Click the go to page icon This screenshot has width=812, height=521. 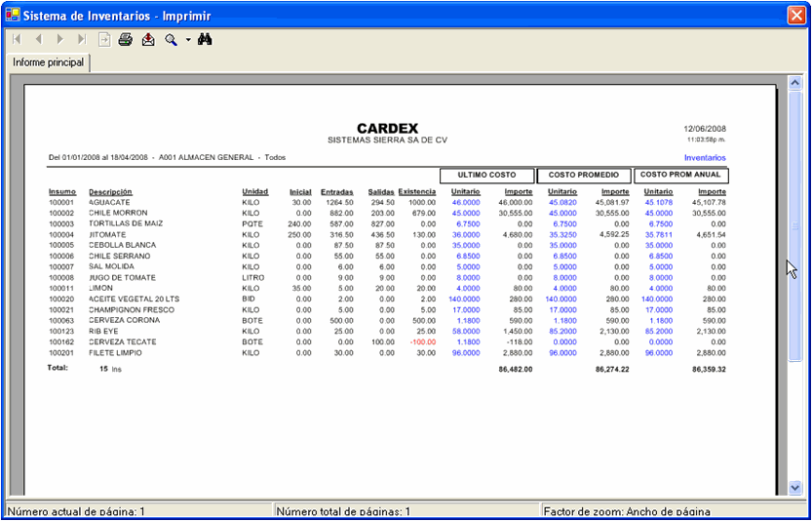coord(104,40)
